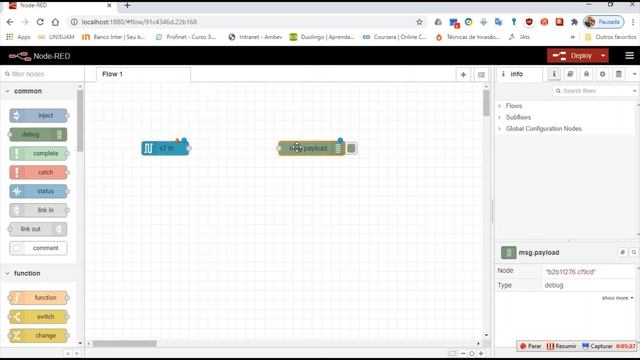Image resolution: width=640 pixels, height=360 pixels.
Task: Reload the browser page
Action: click(x=40, y=22)
